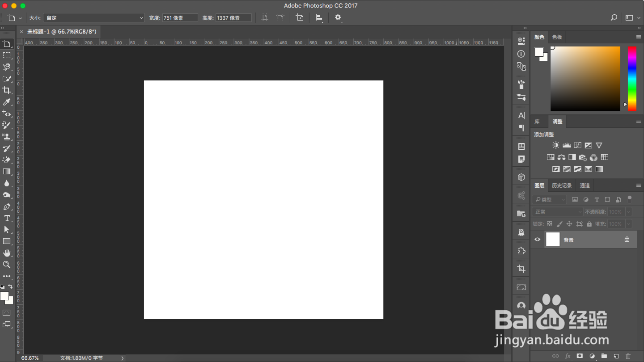Toggle Quick Mask mode in toolbox
The image size is (644, 362).
tap(7, 312)
